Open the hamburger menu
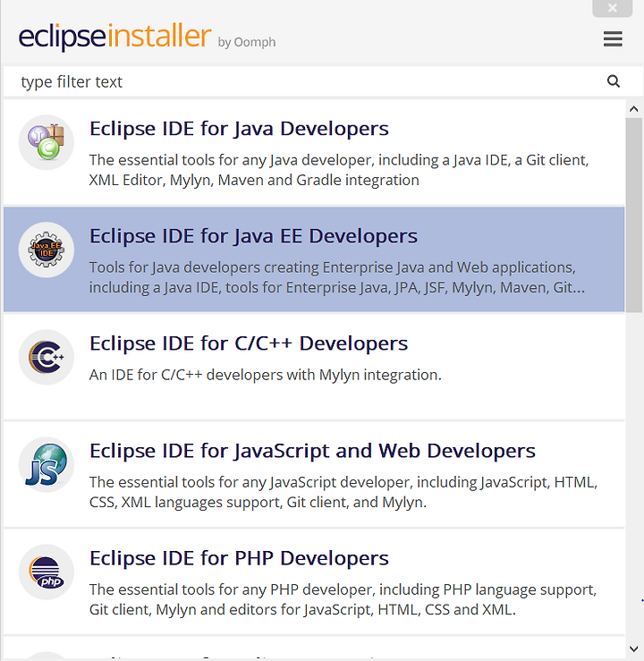The image size is (644, 661). pyautogui.click(x=613, y=38)
